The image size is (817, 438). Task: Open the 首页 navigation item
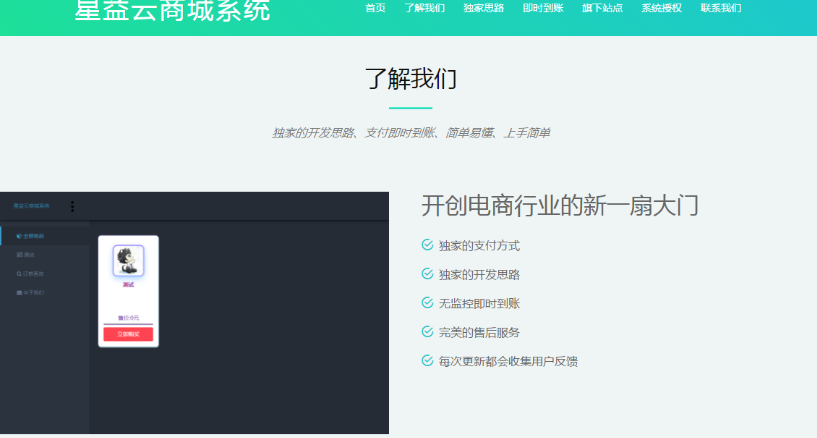[x=375, y=8]
